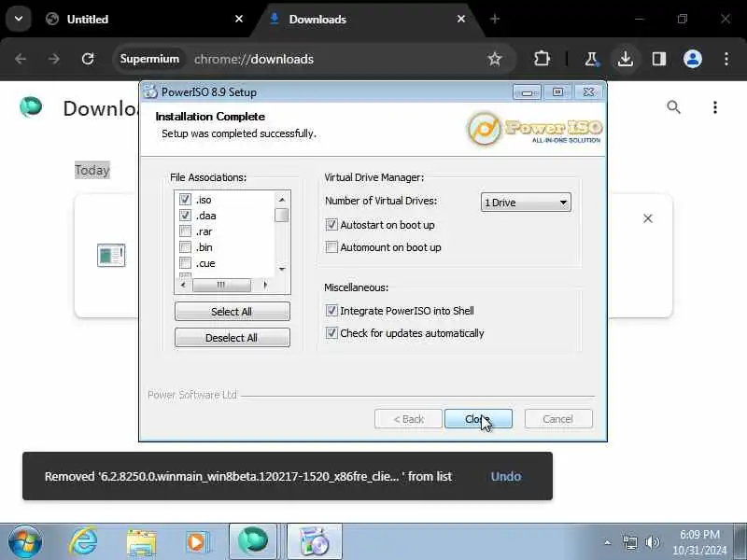Open the profile avatar menu
Image resolution: width=747 pixels, height=560 pixels.
(x=693, y=59)
